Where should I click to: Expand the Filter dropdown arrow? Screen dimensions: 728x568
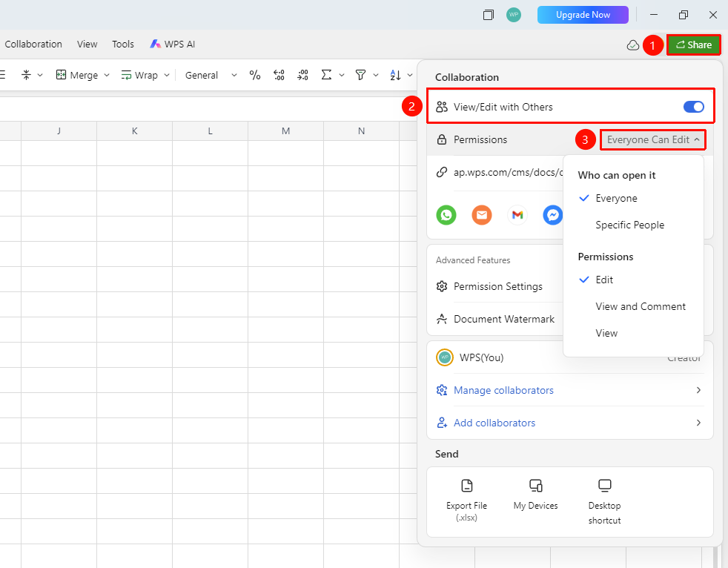pyautogui.click(x=376, y=75)
